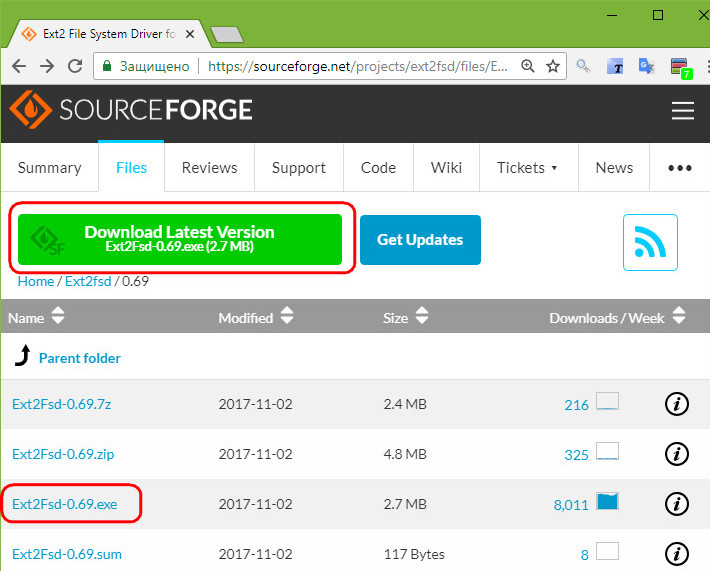Sort the file list by Size

click(422, 315)
